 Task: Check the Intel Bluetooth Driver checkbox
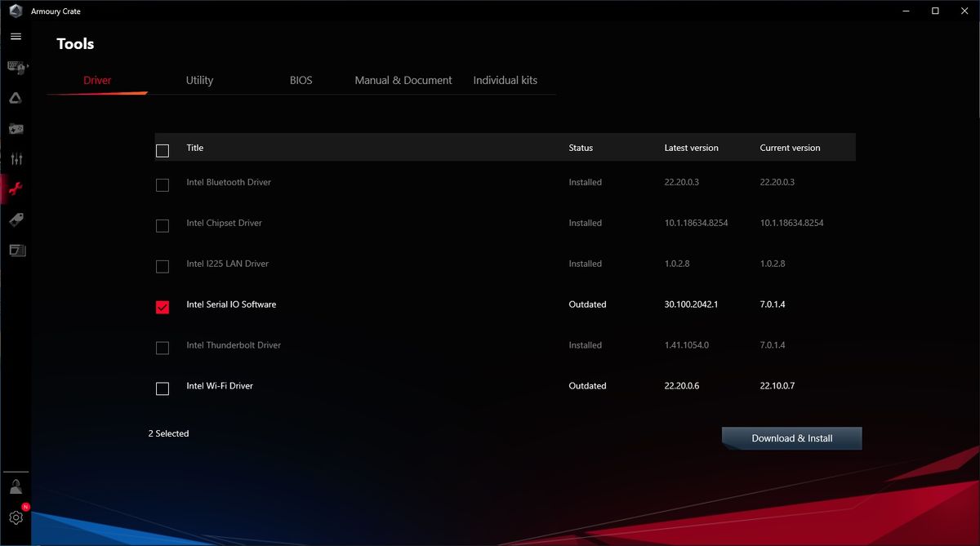(x=163, y=185)
